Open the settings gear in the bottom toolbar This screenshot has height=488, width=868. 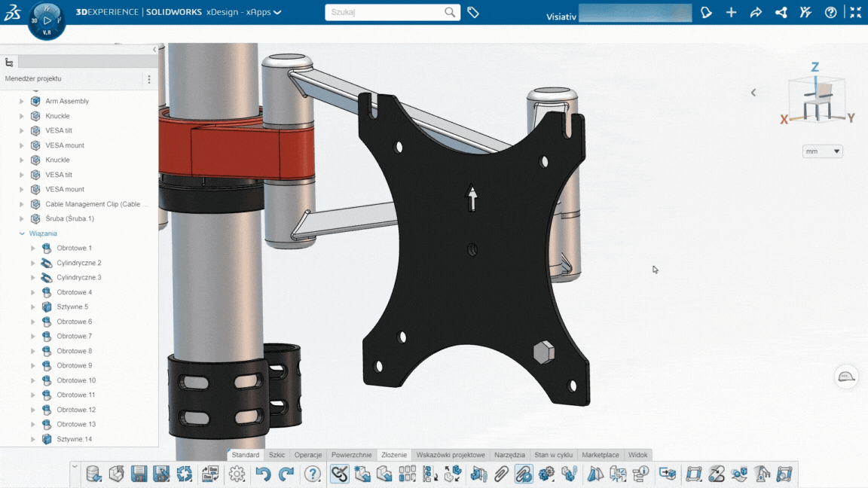[237, 474]
